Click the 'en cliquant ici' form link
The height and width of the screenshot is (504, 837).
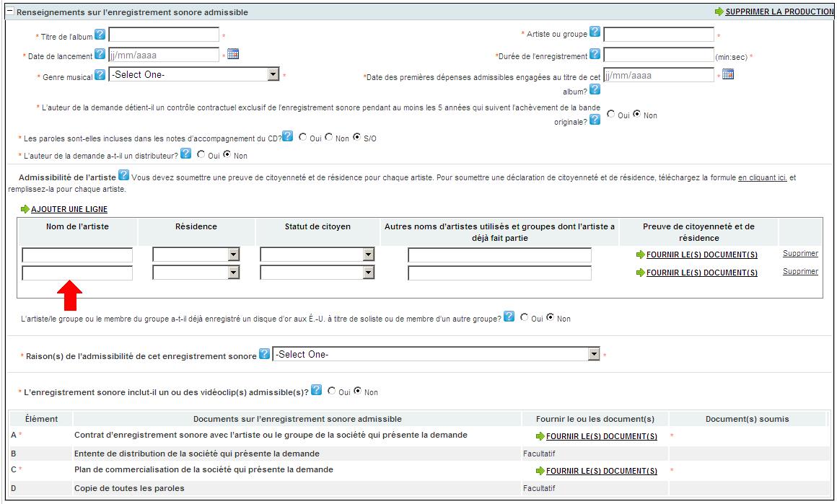[762, 177]
